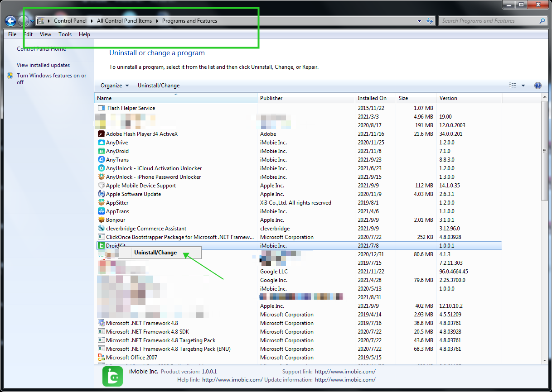Click the Back navigation arrow button
552x392 pixels.
(x=10, y=21)
